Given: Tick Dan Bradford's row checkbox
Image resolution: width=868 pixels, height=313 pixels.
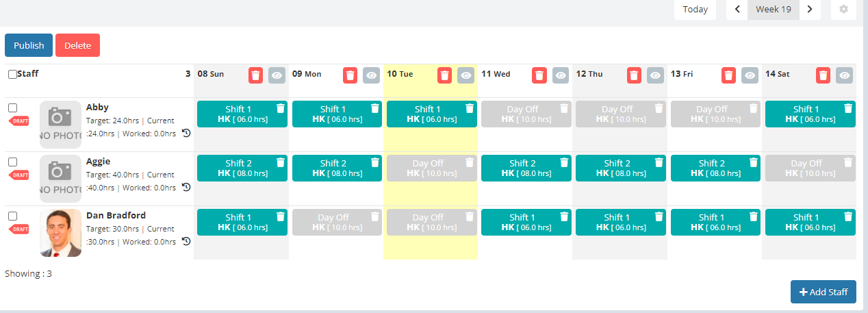Looking at the screenshot, I should [12, 216].
